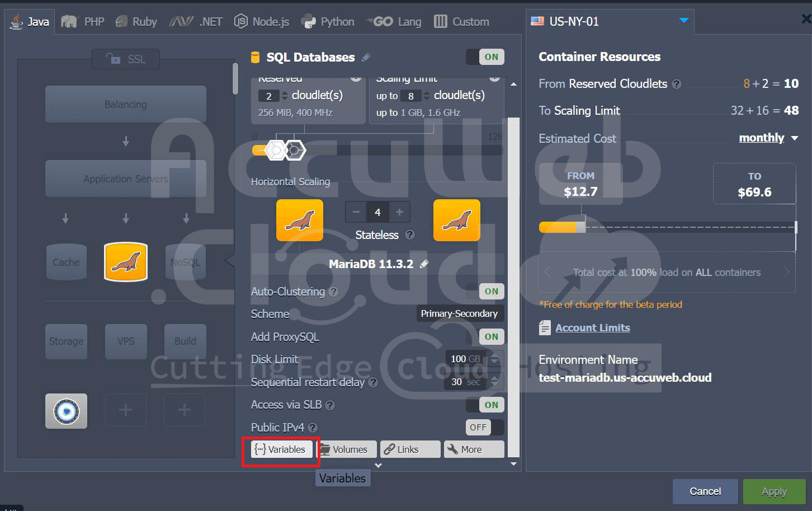Click the Apply button
Viewport: 812px width, 511px height.
coord(773,491)
